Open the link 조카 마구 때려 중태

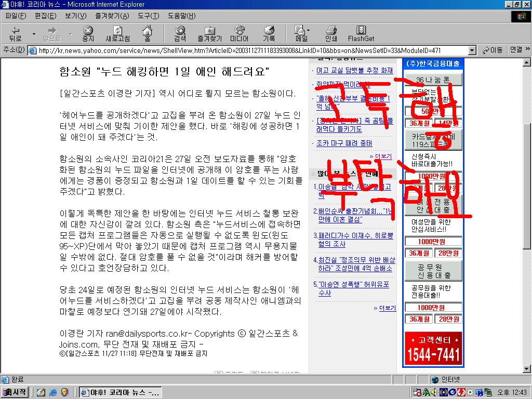pyautogui.click(x=344, y=143)
